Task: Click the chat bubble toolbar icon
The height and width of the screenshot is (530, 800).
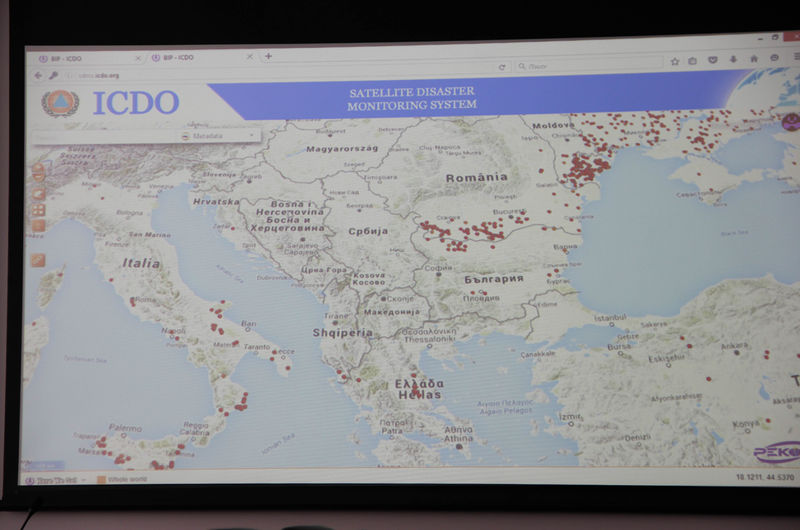Action: point(774,58)
